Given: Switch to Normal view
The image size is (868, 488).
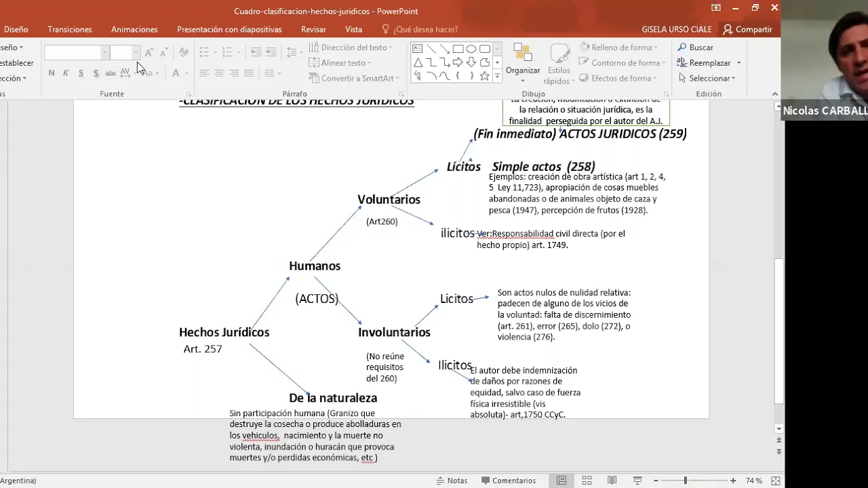Looking at the screenshot, I should (x=561, y=481).
